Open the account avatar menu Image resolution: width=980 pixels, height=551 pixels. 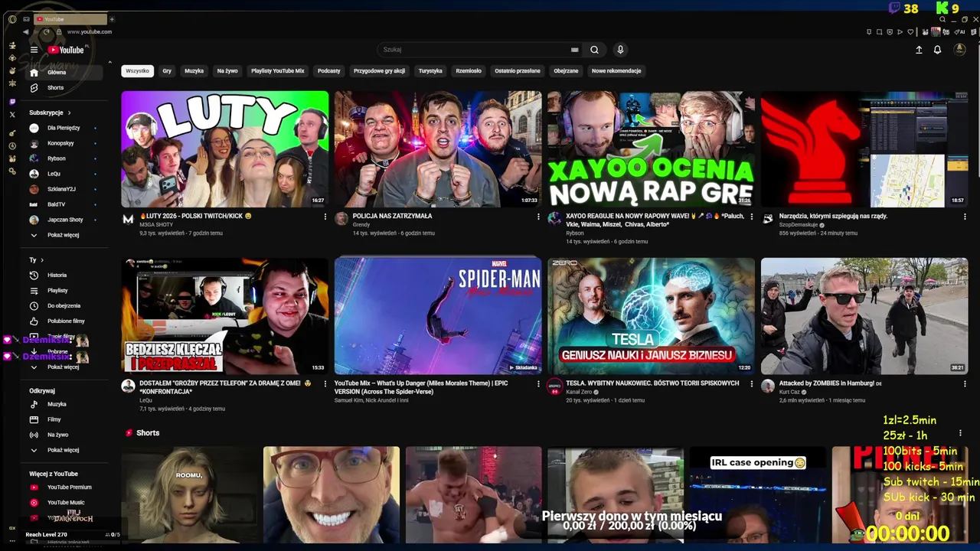pyautogui.click(x=959, y=50)
